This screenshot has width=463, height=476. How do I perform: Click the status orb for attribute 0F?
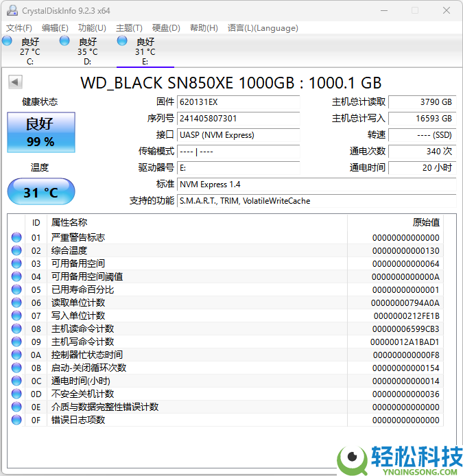coord(16,420)
